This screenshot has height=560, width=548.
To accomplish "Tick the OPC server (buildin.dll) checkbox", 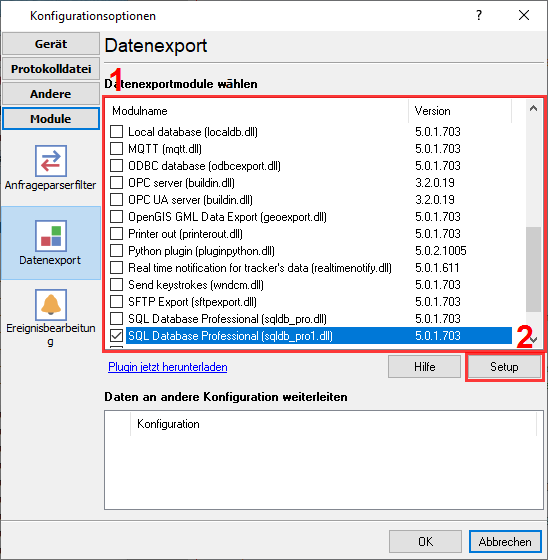I will click(116, 183).
